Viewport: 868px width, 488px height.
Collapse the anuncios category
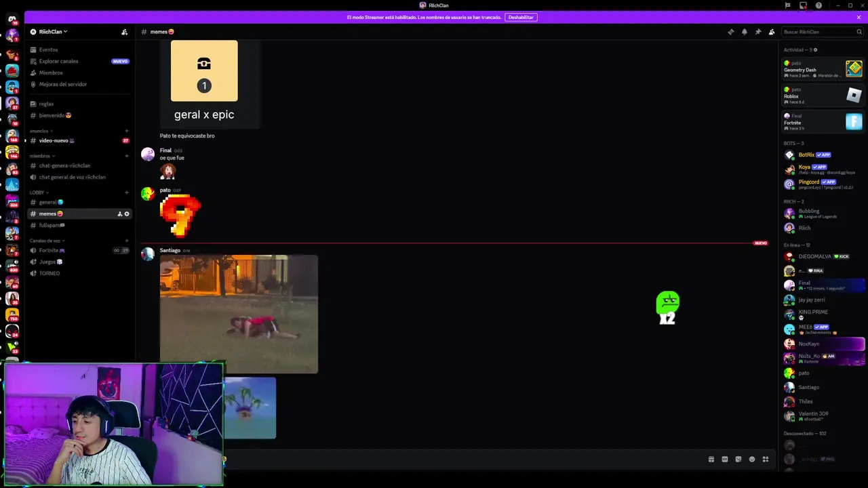point(41,131)
